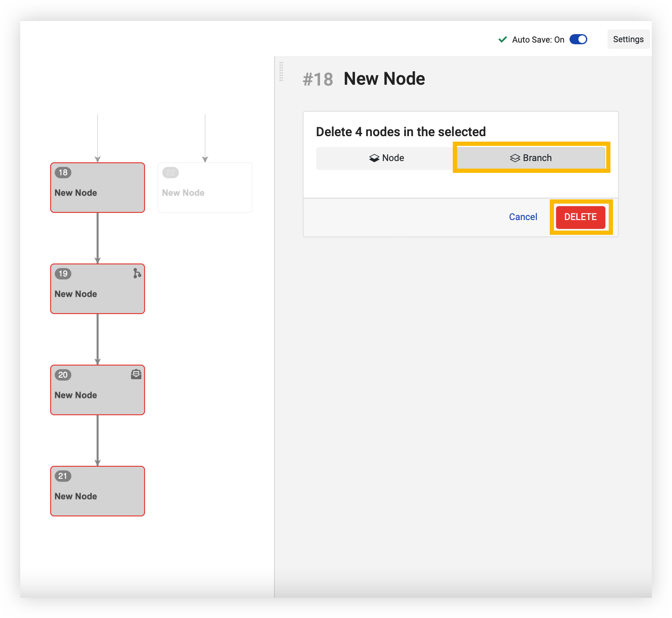This screenshot has height=618, width=672.
Task: Click the number 20 badge on node
Action: [63, 375]
